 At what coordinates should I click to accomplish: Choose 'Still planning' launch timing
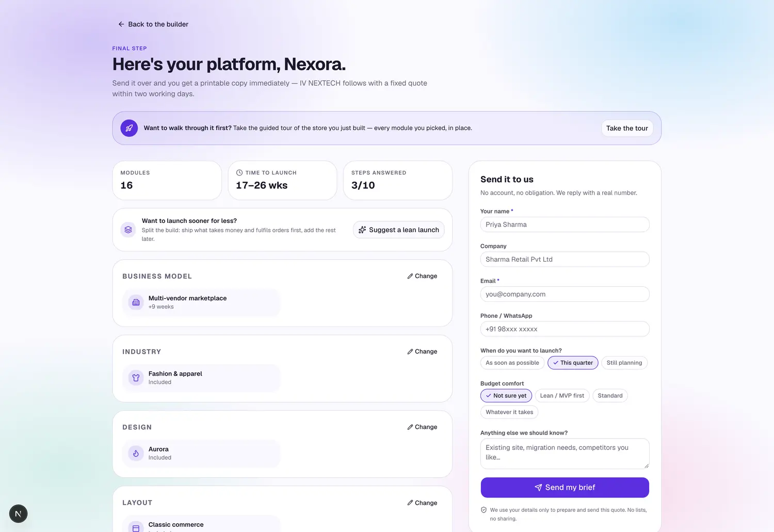tap(624, 363)
